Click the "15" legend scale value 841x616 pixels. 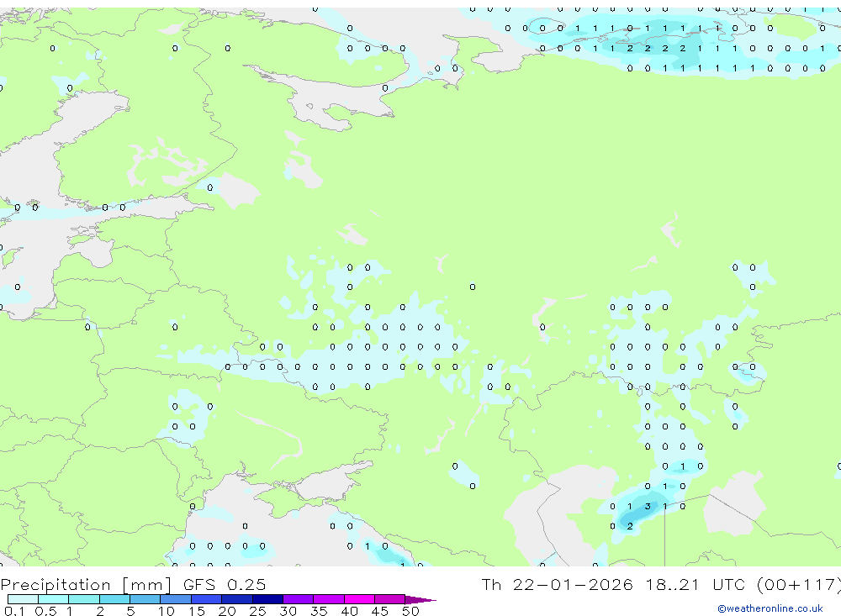197,611
